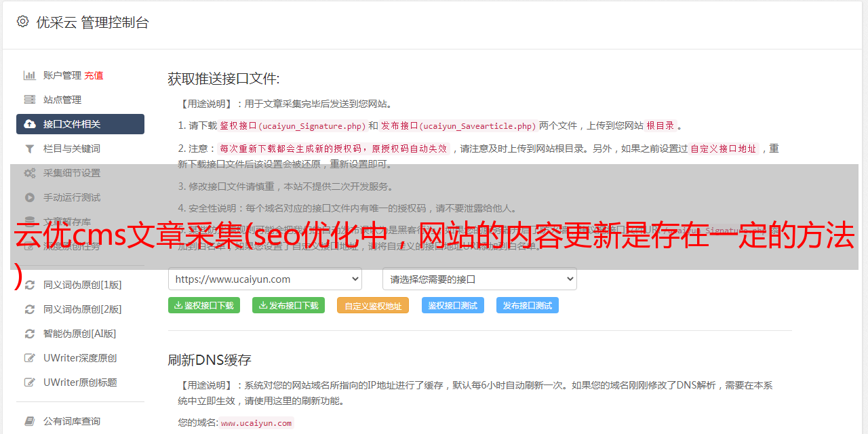Open 智能伪原创[AI版] menu item
This screenshot has height=434, width=868.
click(80, 334)
